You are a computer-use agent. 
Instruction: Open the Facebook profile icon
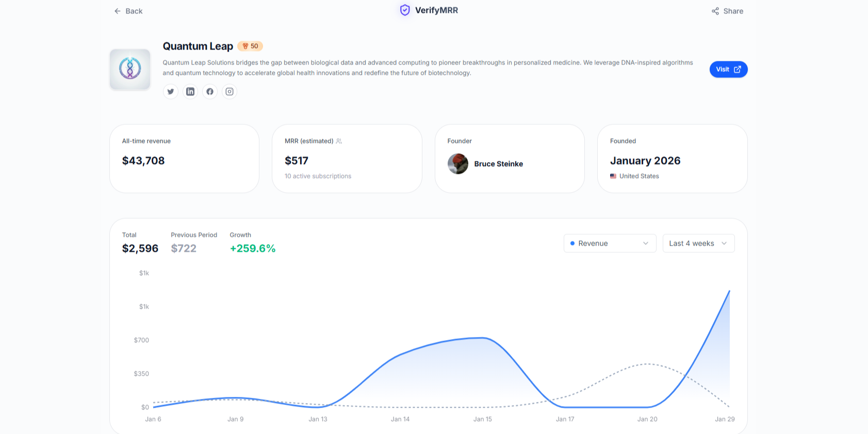coord(210,91)
